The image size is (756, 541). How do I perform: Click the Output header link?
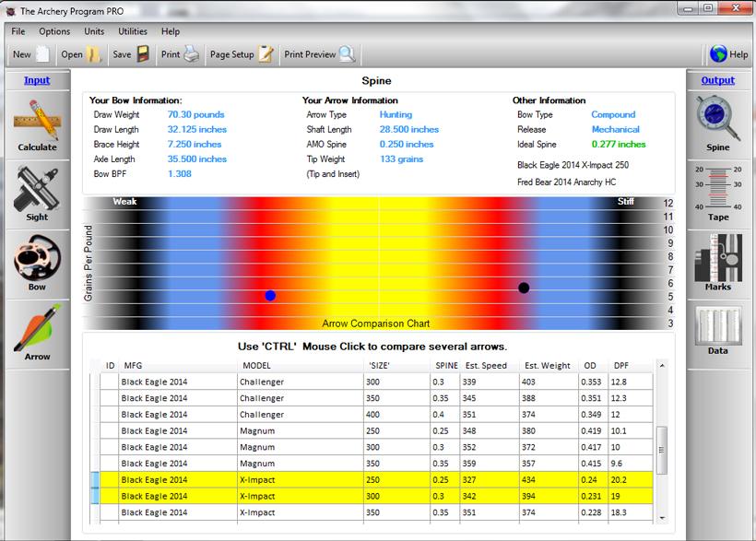[717, 80]
